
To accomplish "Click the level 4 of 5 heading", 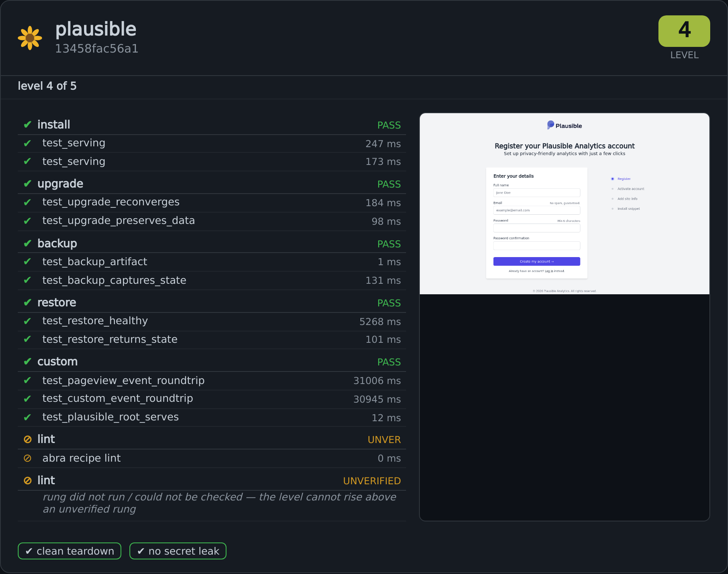I will click(47, 86).
